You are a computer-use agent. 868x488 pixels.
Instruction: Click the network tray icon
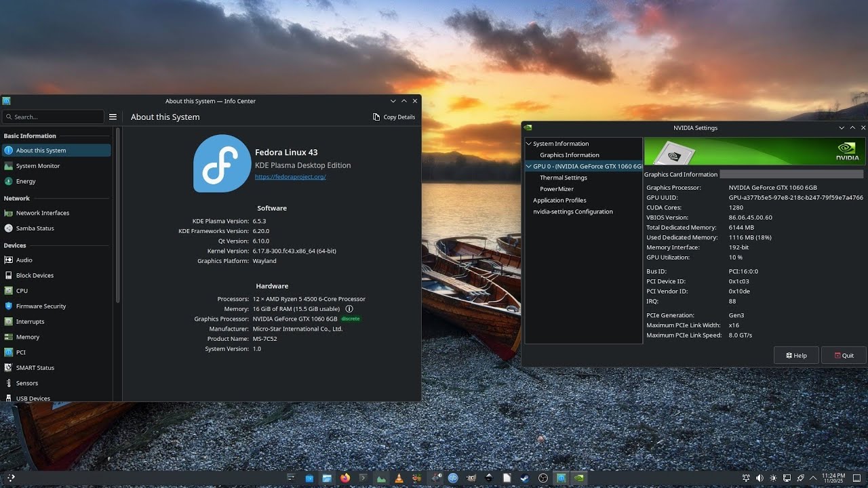tap(787, 478)
